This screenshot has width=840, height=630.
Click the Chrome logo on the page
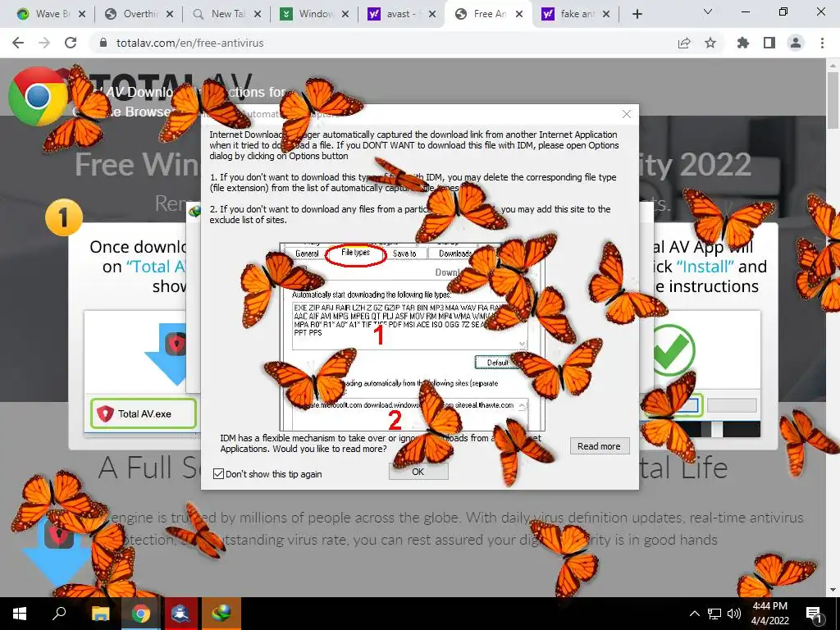coord(38,97)
